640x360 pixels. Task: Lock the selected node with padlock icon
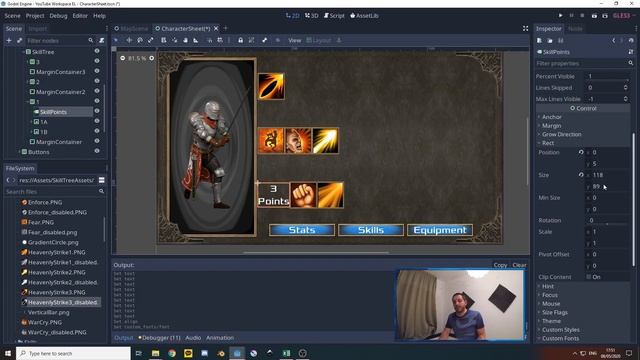[240, 40]
